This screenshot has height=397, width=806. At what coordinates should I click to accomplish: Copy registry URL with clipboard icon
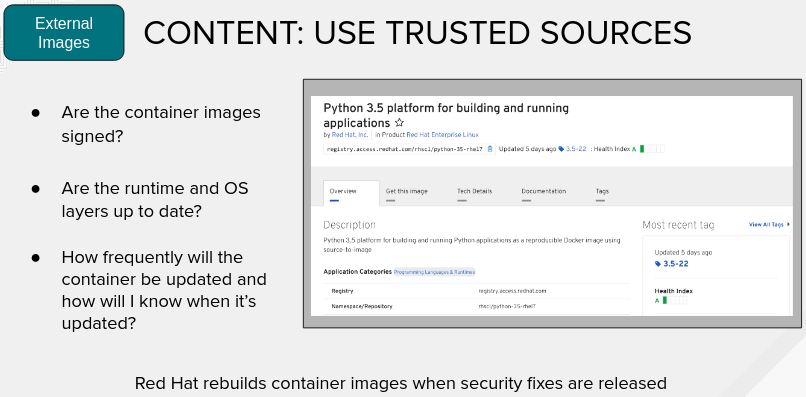click(490, 149)
